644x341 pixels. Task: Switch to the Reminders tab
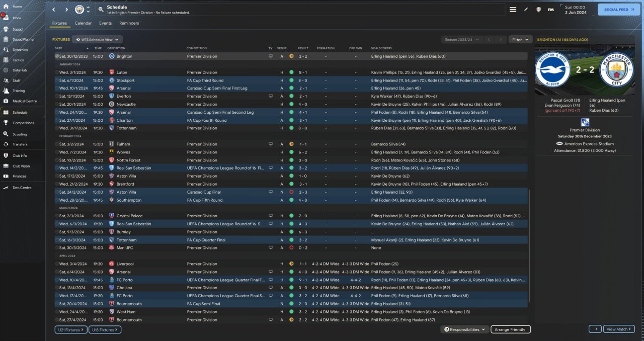129,23
